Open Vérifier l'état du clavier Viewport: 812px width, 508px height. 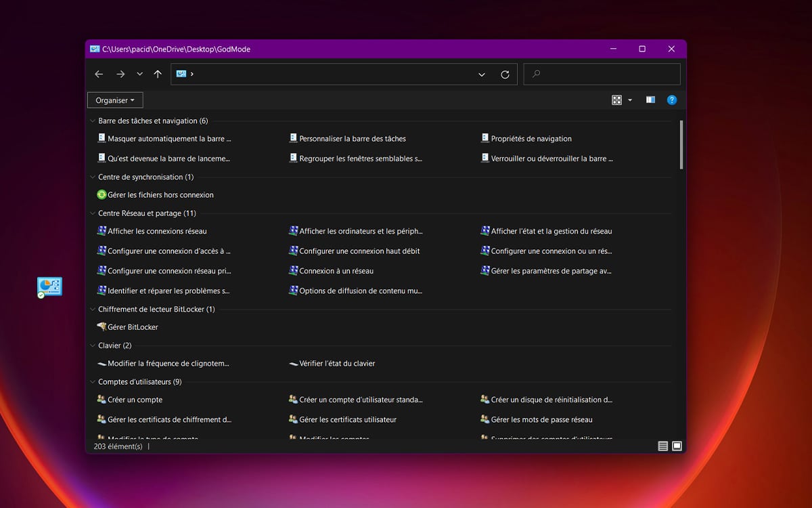point(336,364)
